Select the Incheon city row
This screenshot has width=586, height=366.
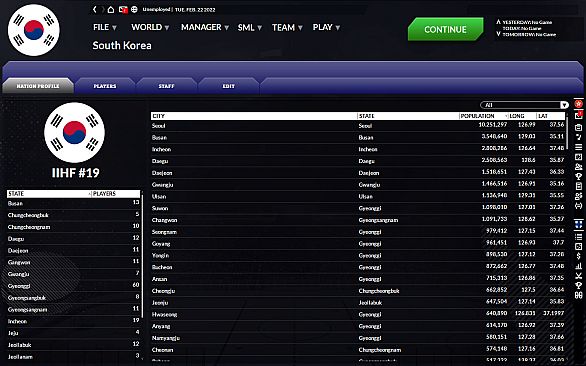tap(358, 149)
